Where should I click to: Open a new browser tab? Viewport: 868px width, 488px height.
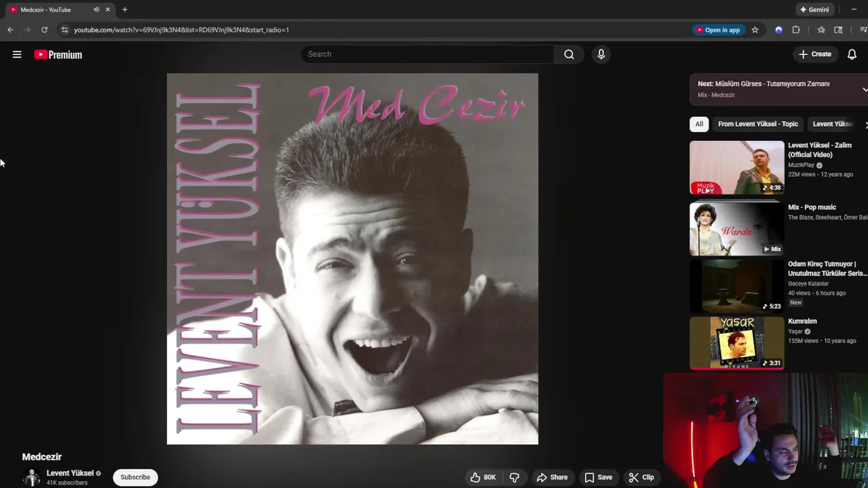[125, 9]
